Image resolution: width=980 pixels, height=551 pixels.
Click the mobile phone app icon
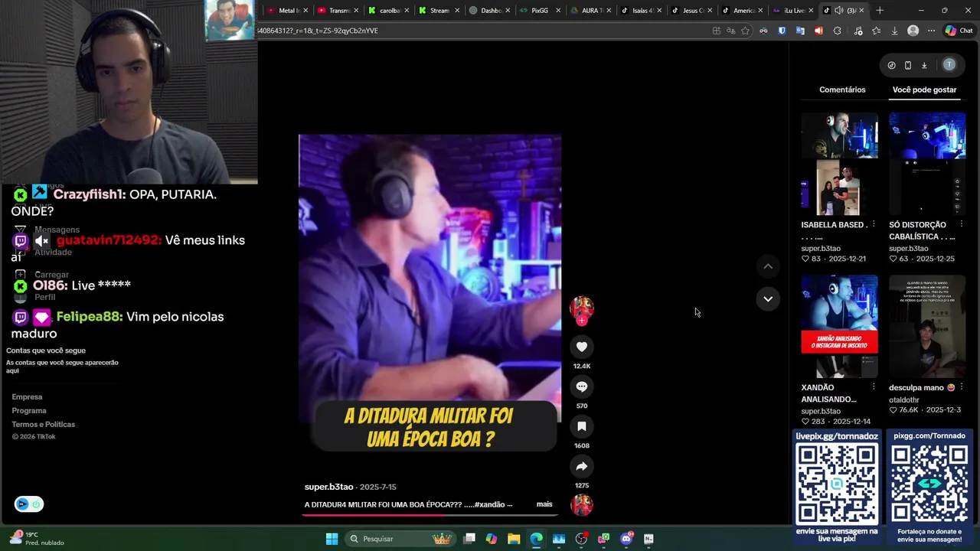908,65
